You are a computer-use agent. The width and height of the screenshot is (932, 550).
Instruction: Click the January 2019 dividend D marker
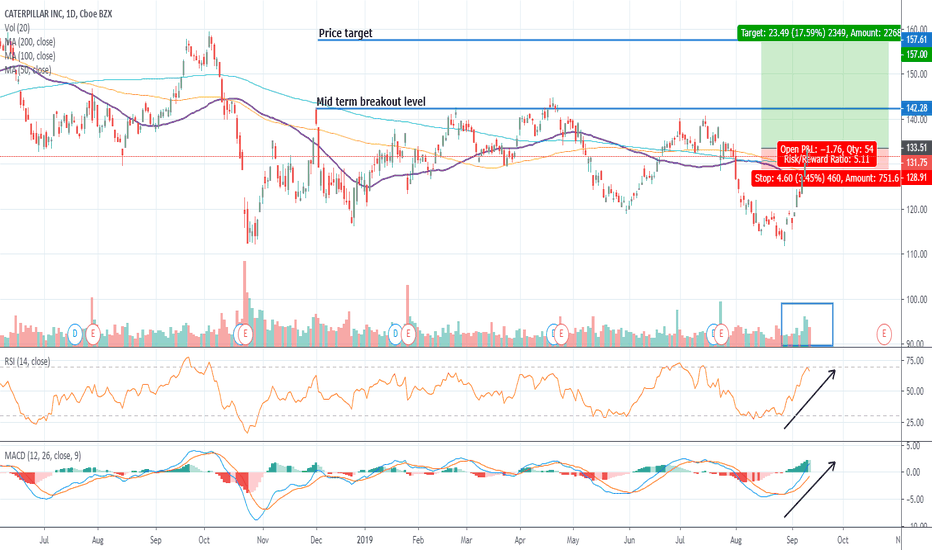click(x=395, y=334)
